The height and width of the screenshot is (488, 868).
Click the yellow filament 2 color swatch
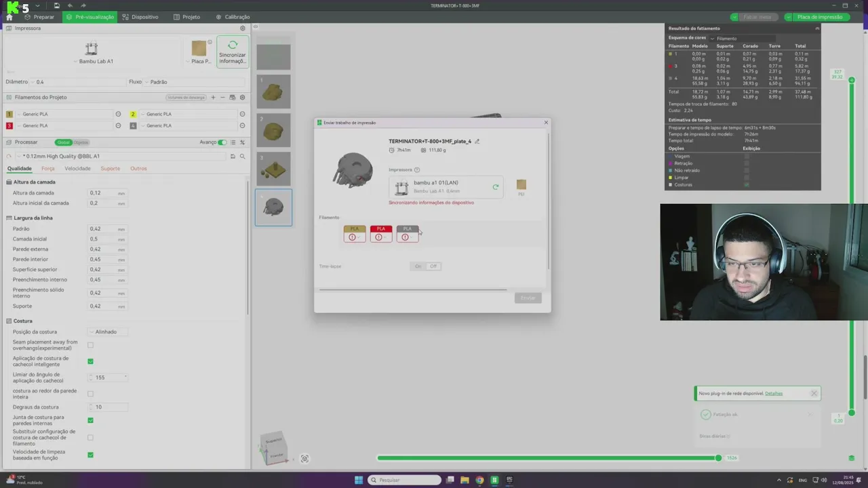click(x=133, y=114)
